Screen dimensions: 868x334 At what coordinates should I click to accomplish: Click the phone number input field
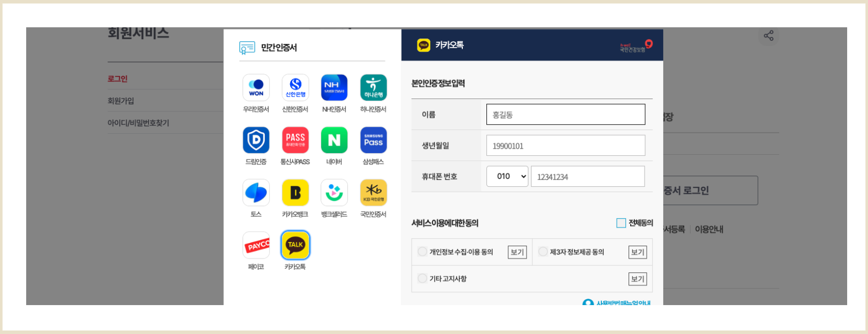tap(588, 176)
